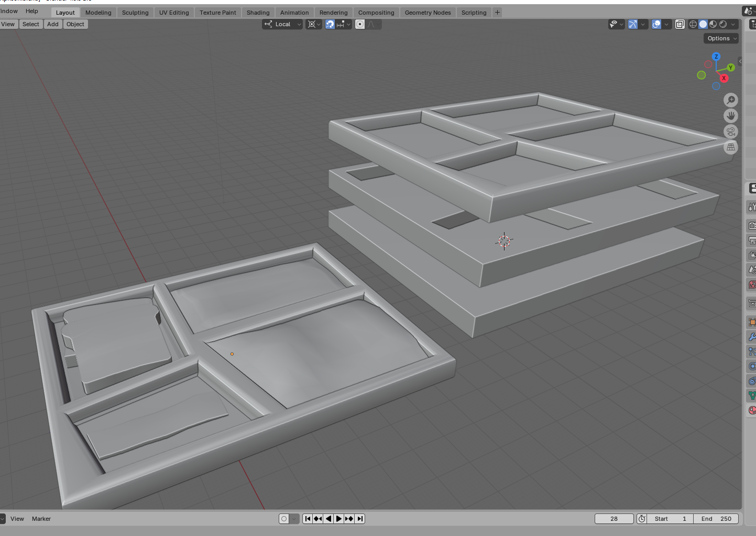Toggle X-ray mode for the viewport
Image resolution: width=756 pixels, height=536 pixels.
pos(680,24)
